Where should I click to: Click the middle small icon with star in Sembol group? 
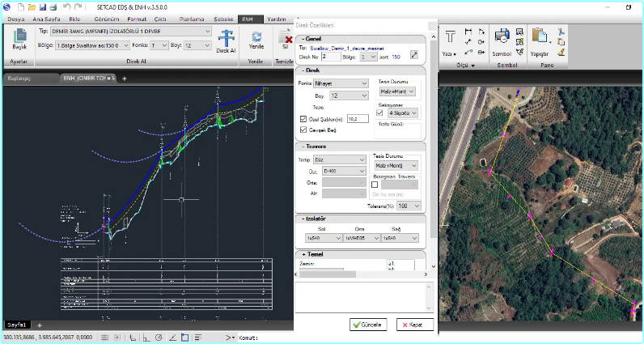click(519, 42)
